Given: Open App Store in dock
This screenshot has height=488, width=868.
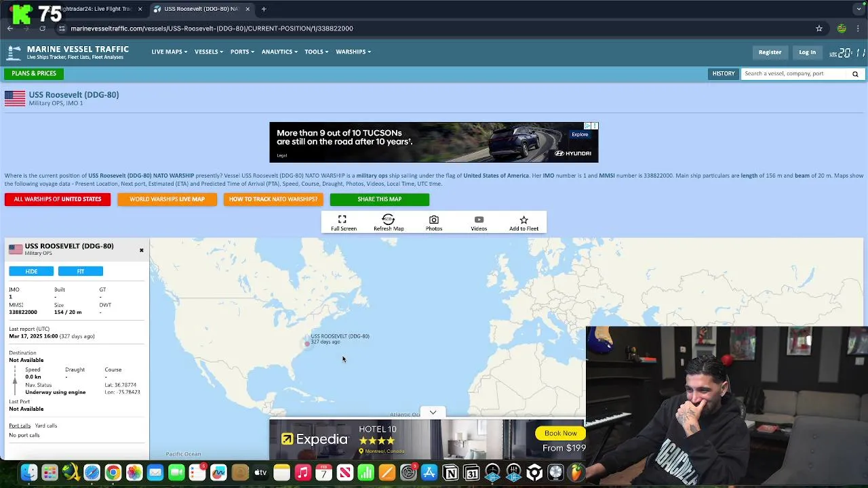Looking at the screenshot, I should pyautogui.click(x=429, y=472).
